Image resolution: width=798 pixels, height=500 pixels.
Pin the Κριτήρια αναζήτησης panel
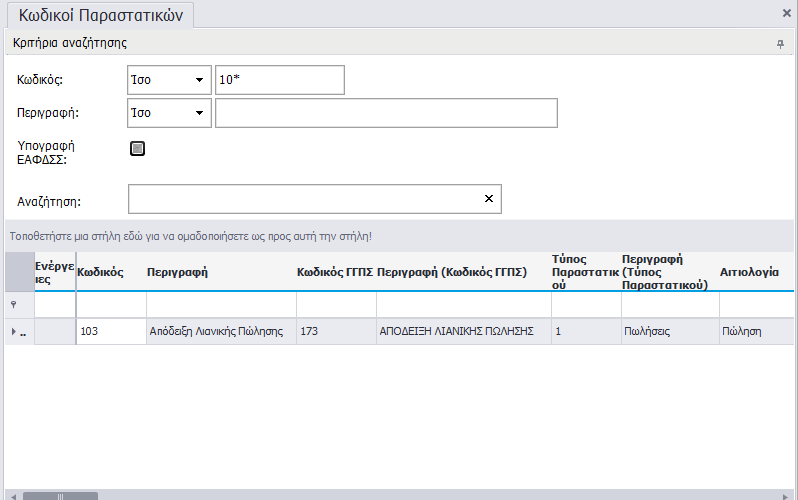pos(780,44)
